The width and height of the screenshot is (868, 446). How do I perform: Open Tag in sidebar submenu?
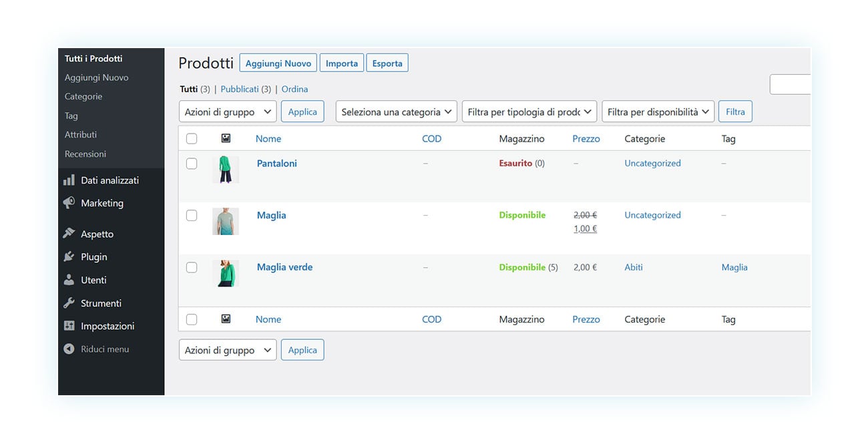tap(71, 116)
